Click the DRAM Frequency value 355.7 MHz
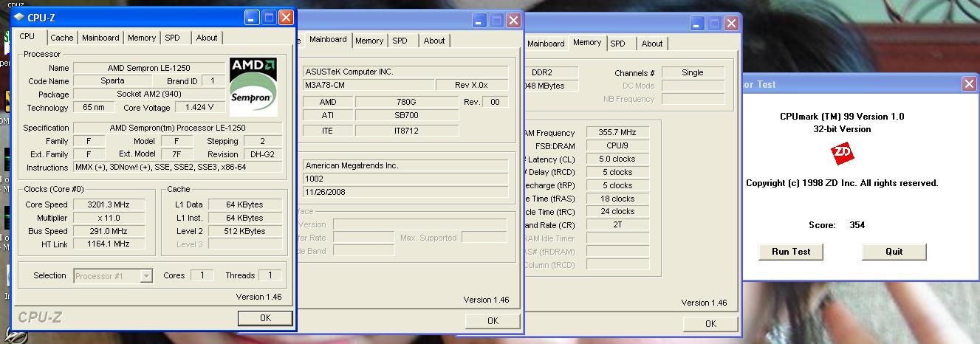Viewport: 980px width, 344px height. (x=618, y=133)
